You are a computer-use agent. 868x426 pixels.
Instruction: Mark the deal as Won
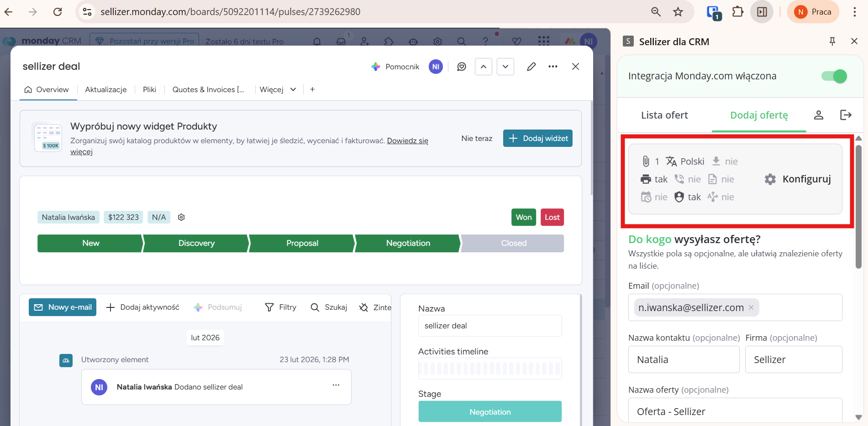pos(523,217)
